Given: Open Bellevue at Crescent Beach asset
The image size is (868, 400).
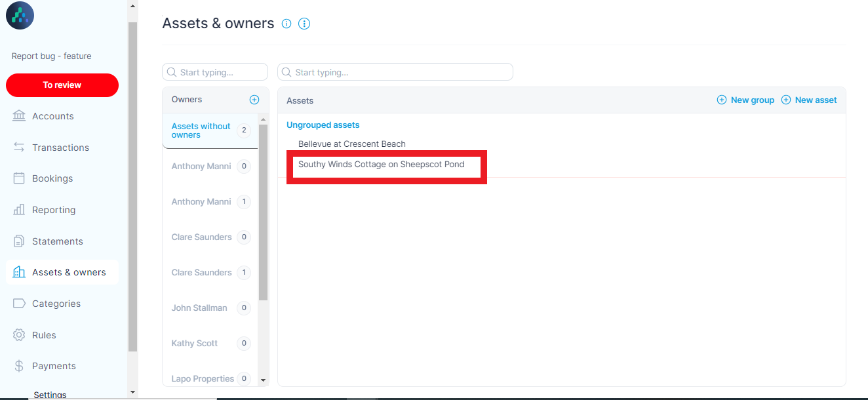Looking at the screenshot, I should [352, 144].
